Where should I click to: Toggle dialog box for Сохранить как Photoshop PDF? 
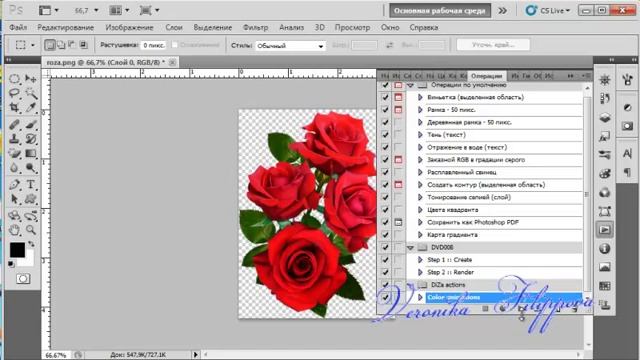coord(398,222)
